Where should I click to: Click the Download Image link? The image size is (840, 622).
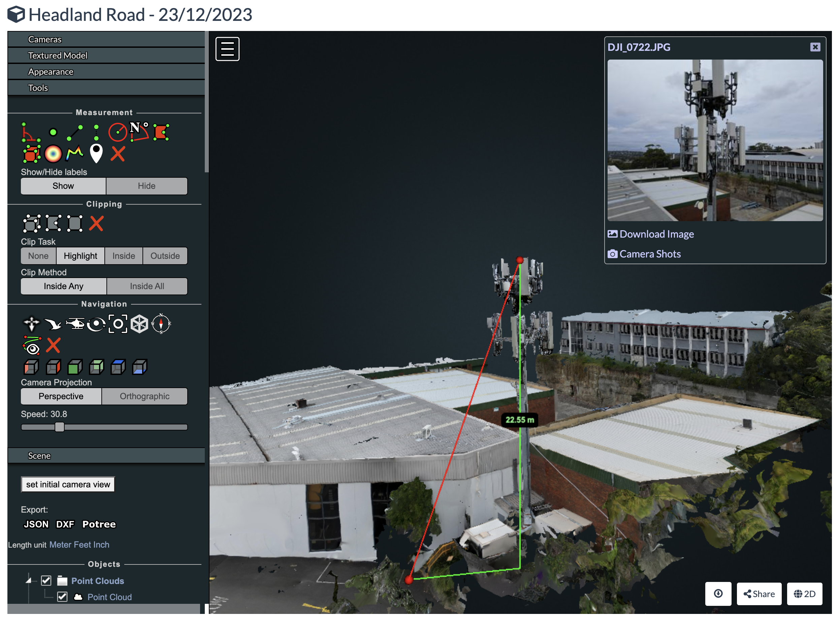[651, 234]
